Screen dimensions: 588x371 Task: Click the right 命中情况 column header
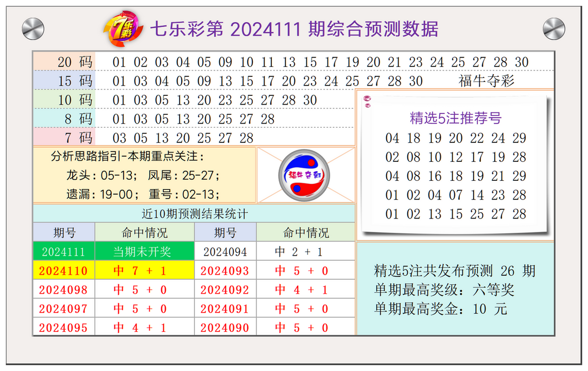(306, 232)
